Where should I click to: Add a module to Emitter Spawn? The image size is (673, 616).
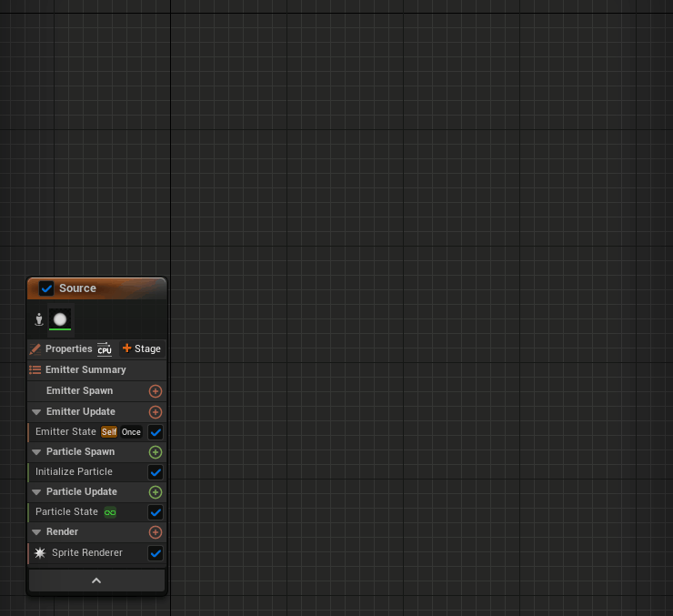tap(156, 391)
